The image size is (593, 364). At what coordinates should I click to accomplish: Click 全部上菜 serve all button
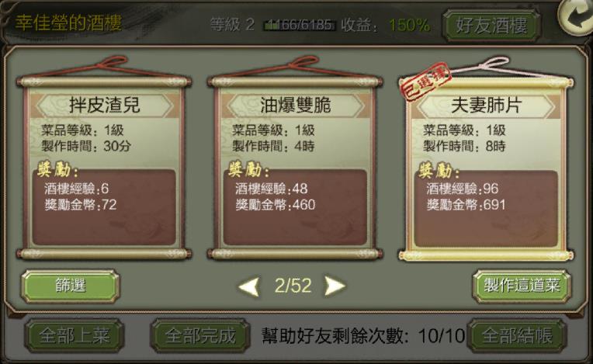click(x=75, y=335)
